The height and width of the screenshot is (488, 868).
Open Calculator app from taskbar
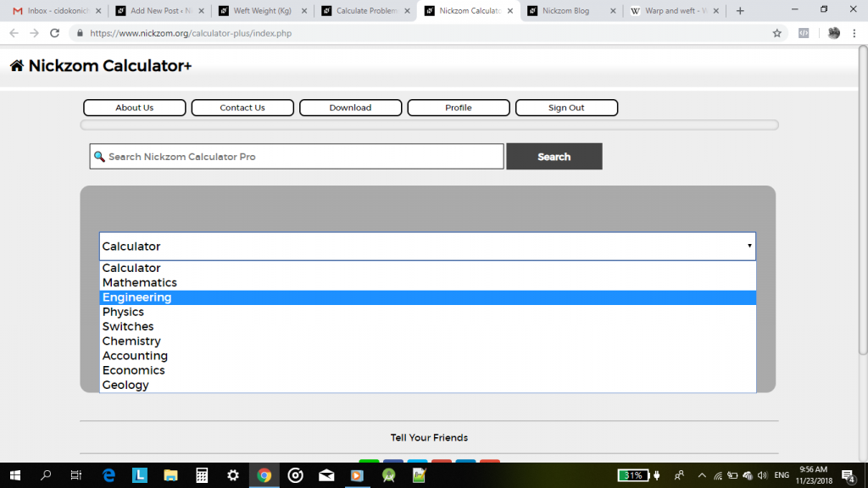pos(202,475)
